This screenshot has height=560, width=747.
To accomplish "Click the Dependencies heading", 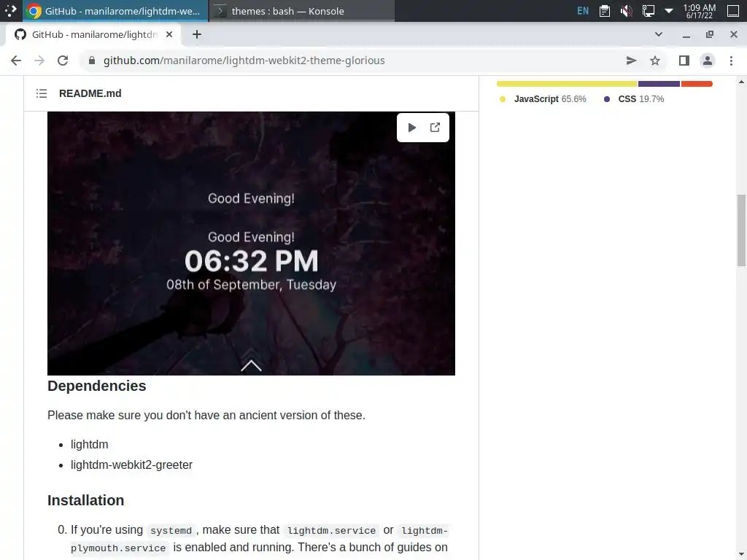I will [97, 386].
